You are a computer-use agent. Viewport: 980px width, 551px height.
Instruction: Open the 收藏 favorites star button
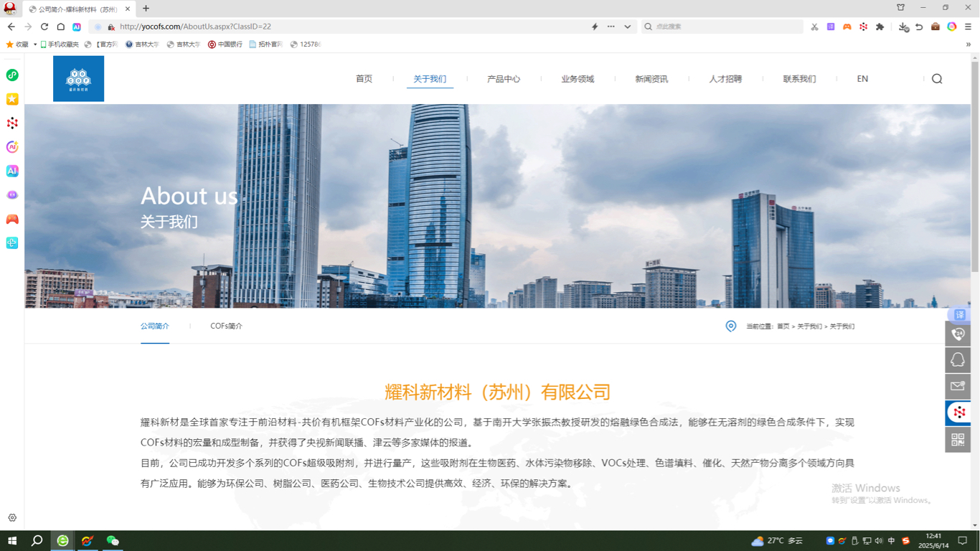click(x=17, y=44)
